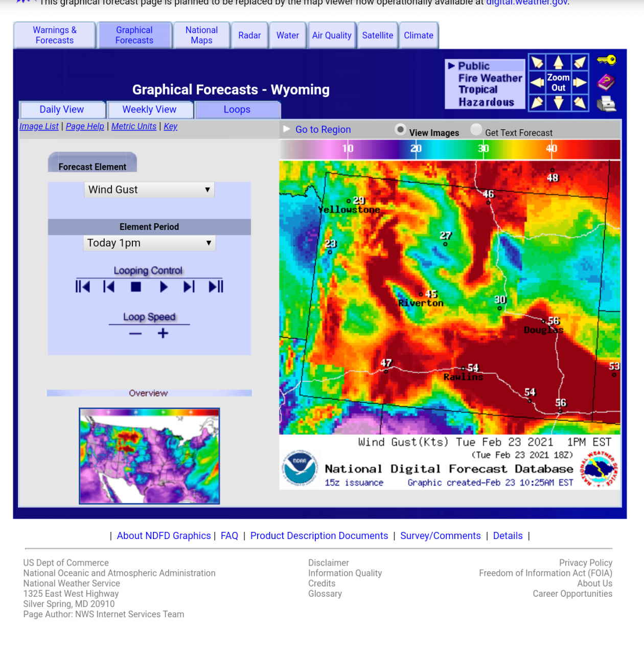Pan map east with right arrow
644x654 pixels.
point(580,82)
